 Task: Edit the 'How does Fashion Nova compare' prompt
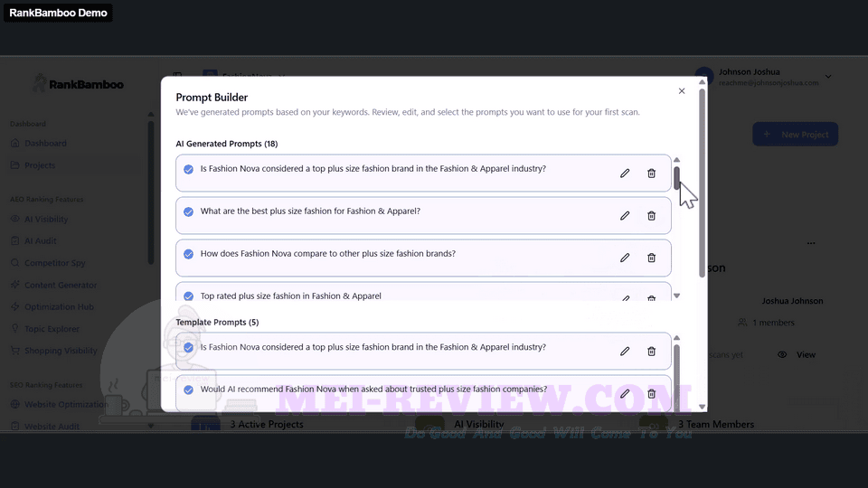pyautogui.click(x=625, y=258)
